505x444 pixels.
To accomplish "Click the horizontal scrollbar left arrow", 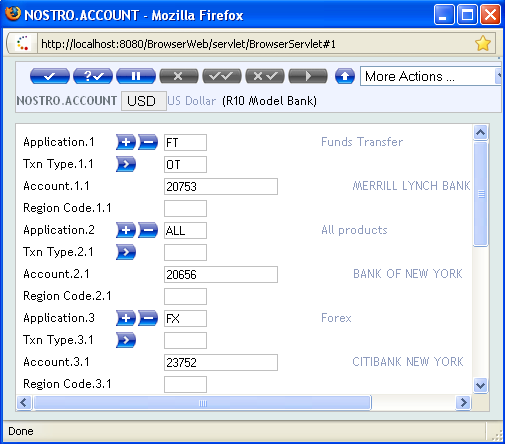I will [24, 403].
